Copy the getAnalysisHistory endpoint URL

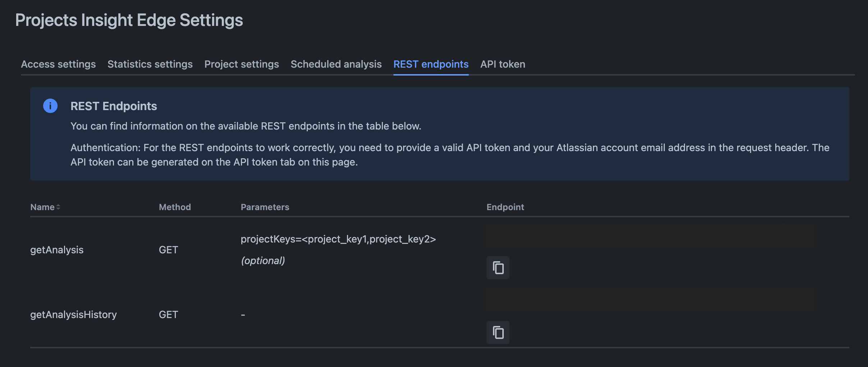pyautogui.click(x=498, y=332)
